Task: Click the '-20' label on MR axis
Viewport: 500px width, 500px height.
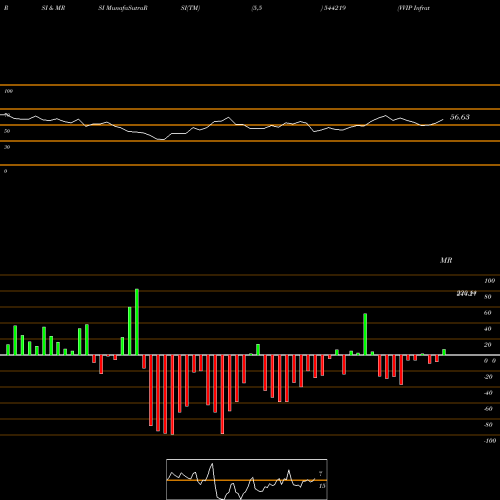Action: click(488, 377)
